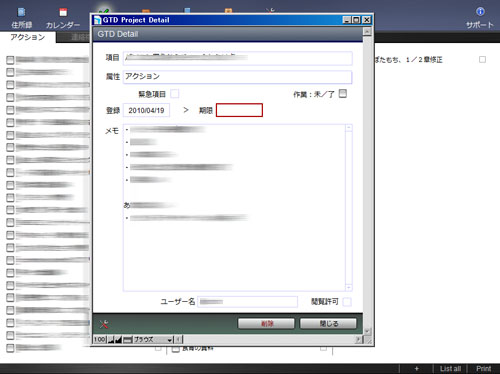
Task: Click the wrench tools icon in GTD Detail footer
Action: (104, 324)
